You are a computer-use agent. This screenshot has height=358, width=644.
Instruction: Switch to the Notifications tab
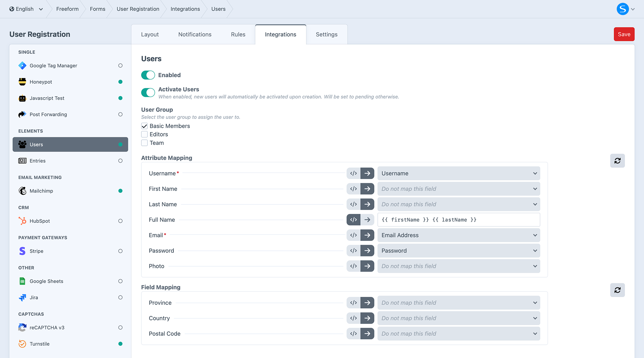pyautogui.click(x=195, y=34)
